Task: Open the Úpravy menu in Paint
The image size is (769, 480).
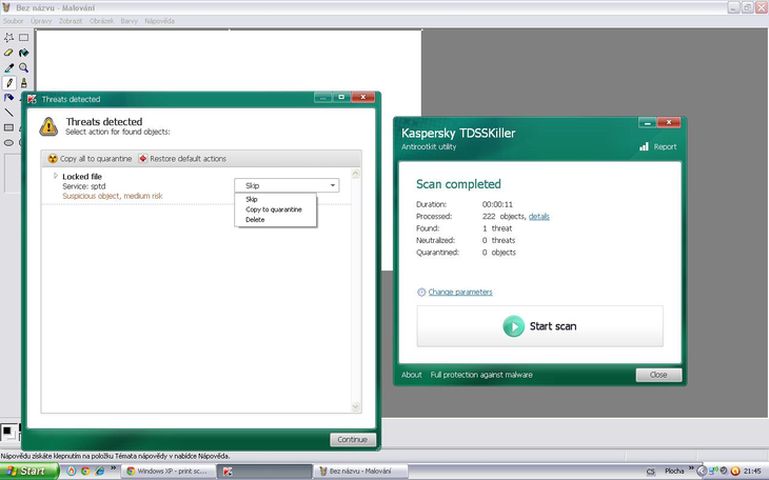Action: (41, 21)
